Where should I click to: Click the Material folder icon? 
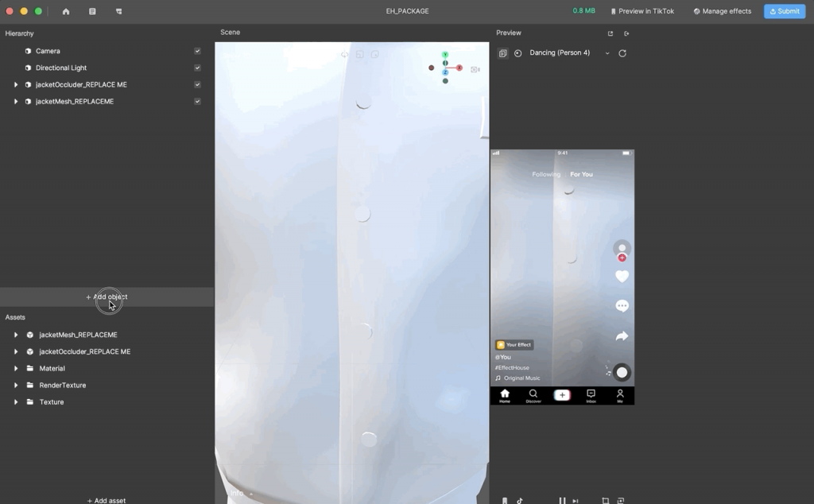29,368
